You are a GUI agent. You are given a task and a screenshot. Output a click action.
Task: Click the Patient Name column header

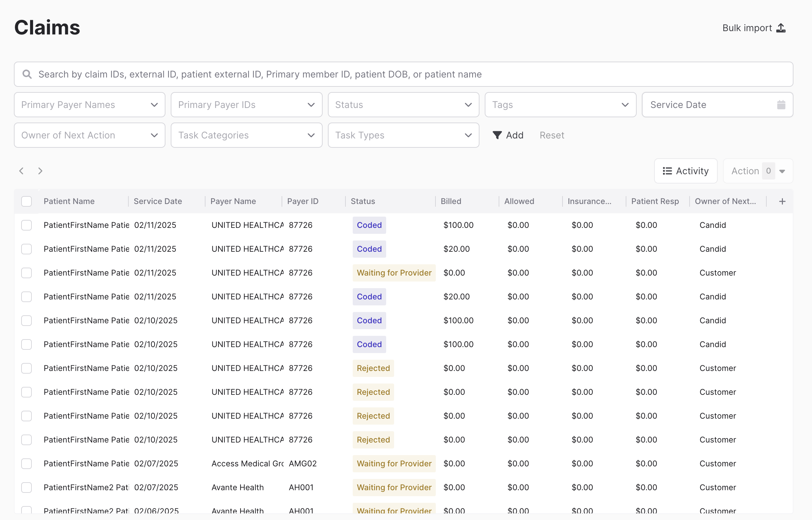tap(69, 202)
